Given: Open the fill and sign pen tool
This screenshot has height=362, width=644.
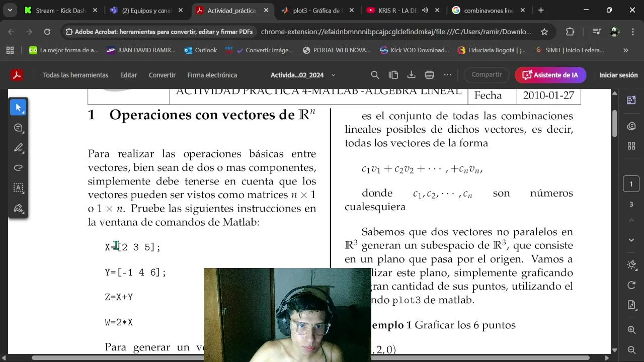Looking at the screenshot, I should tap(19, 208).
